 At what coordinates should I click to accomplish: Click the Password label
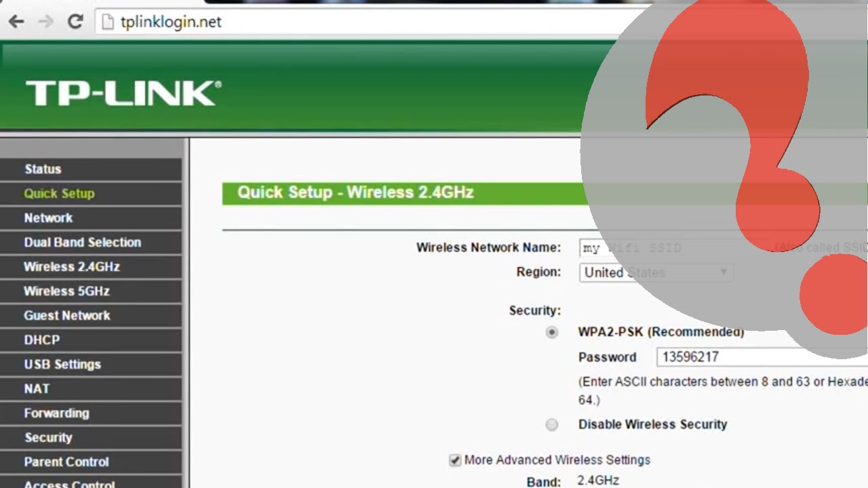[x=607, y=357]
